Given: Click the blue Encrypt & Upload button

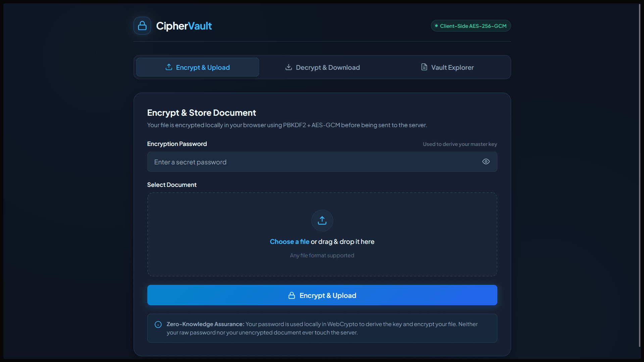Looking at the screenshot, I should click(322, 295).
